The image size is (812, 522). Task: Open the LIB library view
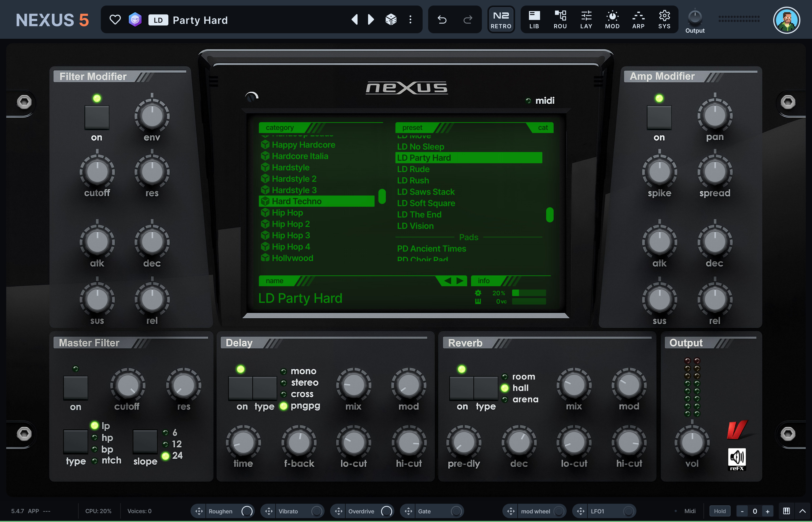(534, 20)
